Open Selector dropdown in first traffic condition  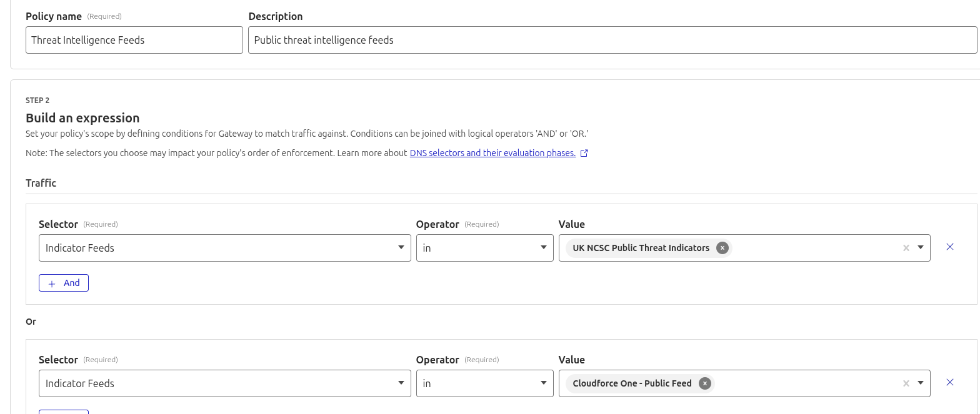pyautogui.click(x=224, y=248)
